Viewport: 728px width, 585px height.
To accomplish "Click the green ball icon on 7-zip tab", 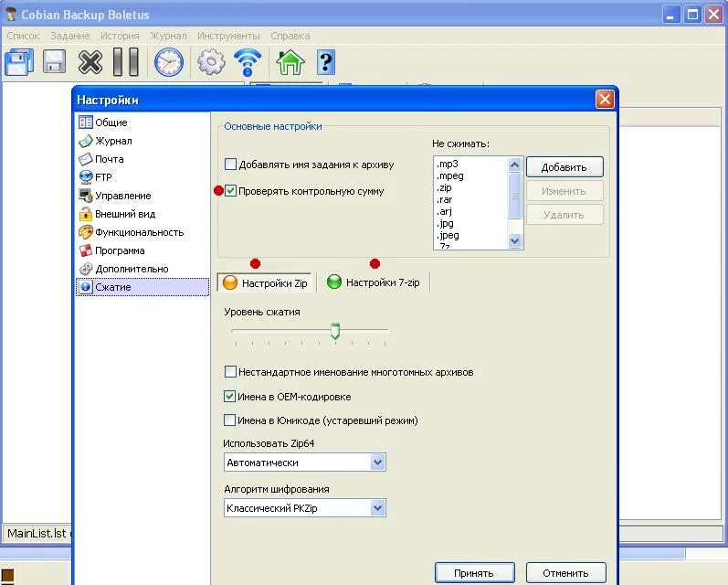I will click(333, 282).
